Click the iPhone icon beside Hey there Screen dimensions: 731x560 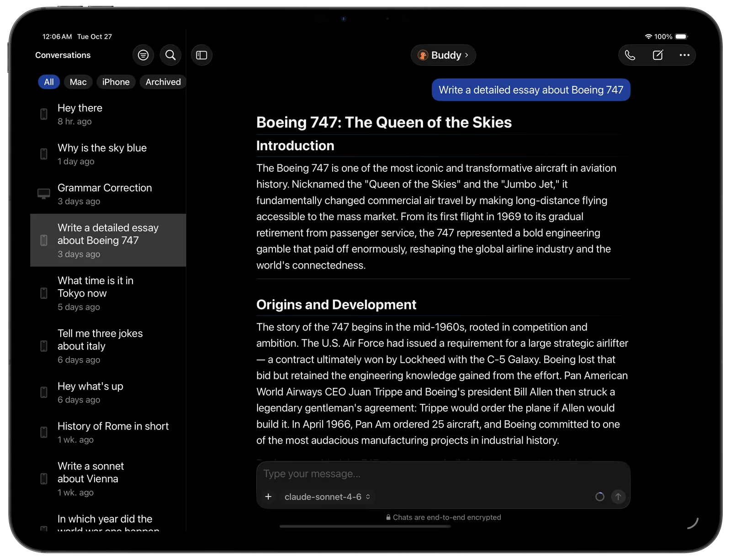[44, 114]
